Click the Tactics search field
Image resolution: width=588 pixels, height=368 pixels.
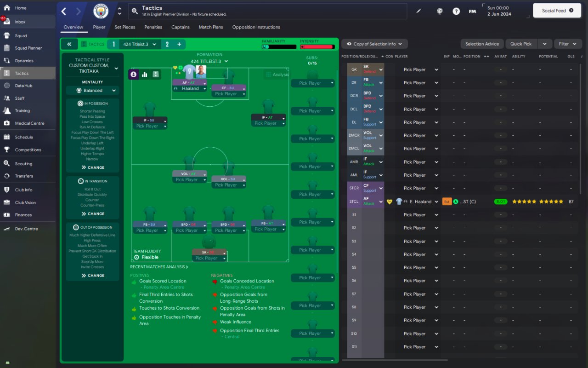pyautogui.click(x=268, y=11)
